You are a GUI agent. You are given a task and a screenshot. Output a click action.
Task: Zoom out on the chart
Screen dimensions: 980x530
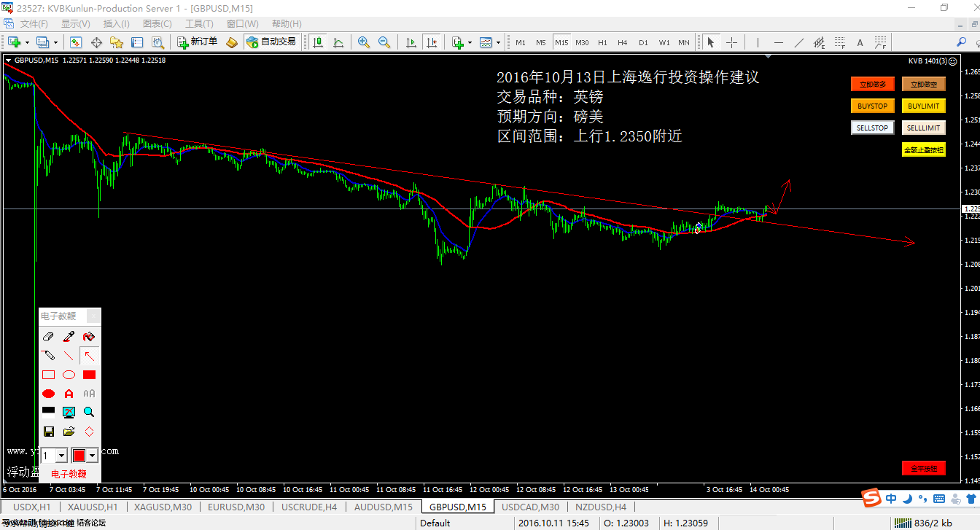384,42
